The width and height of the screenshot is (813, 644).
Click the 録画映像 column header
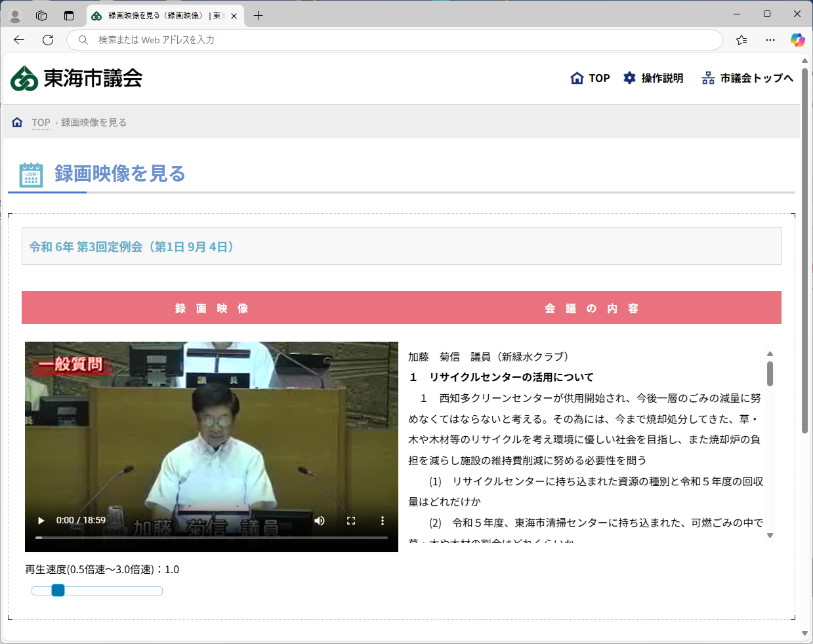(211, 308)
